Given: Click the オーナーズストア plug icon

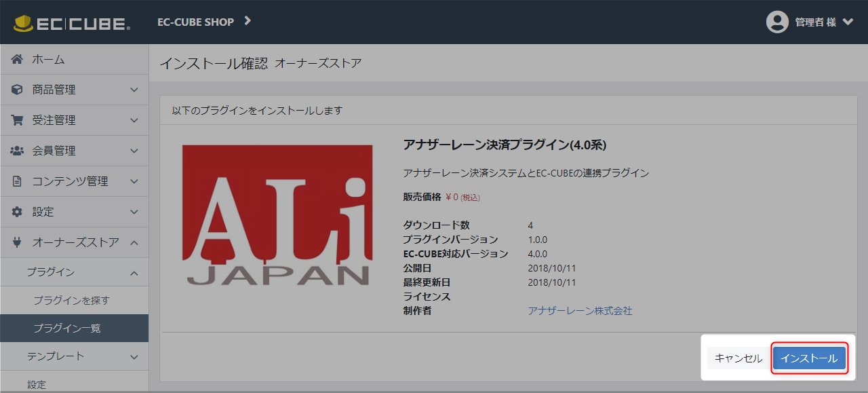Looking at the screenshot, I should pos(18,242).
